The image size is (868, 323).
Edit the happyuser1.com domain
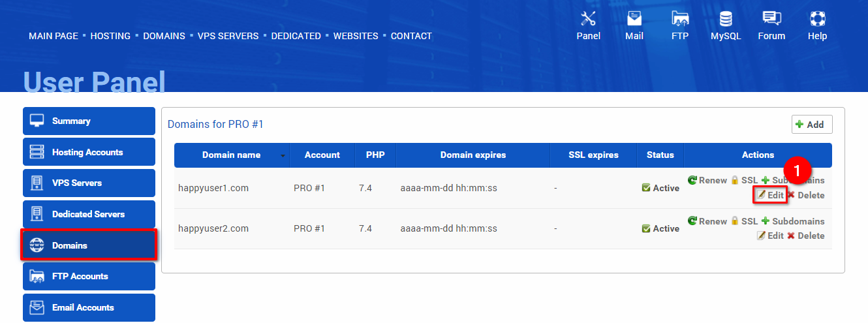pyautogui.click(x=770, y=195)
